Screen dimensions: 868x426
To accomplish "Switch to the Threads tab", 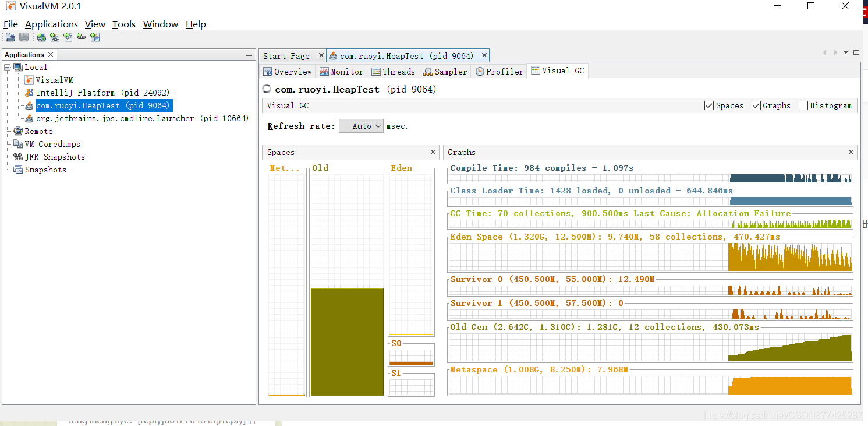I will (x=394, y=72).
